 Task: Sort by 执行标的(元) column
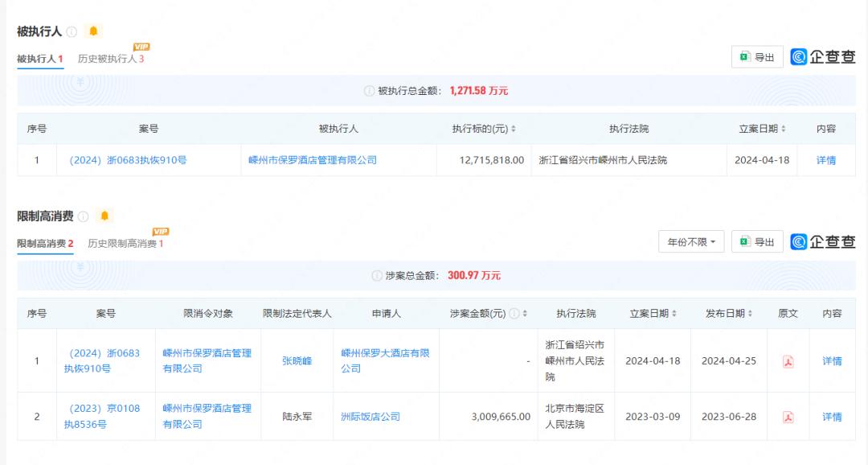pyautogui.click(x=513, y=129)
